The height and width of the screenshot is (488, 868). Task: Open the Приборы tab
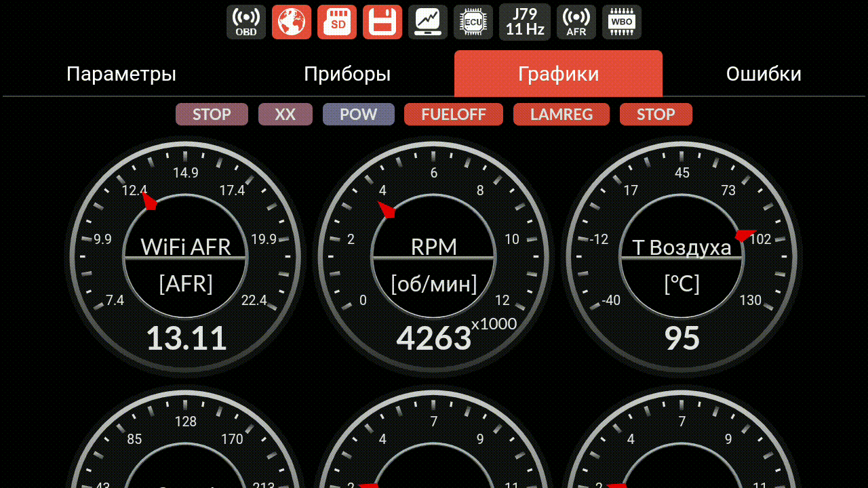coord(347,74)
